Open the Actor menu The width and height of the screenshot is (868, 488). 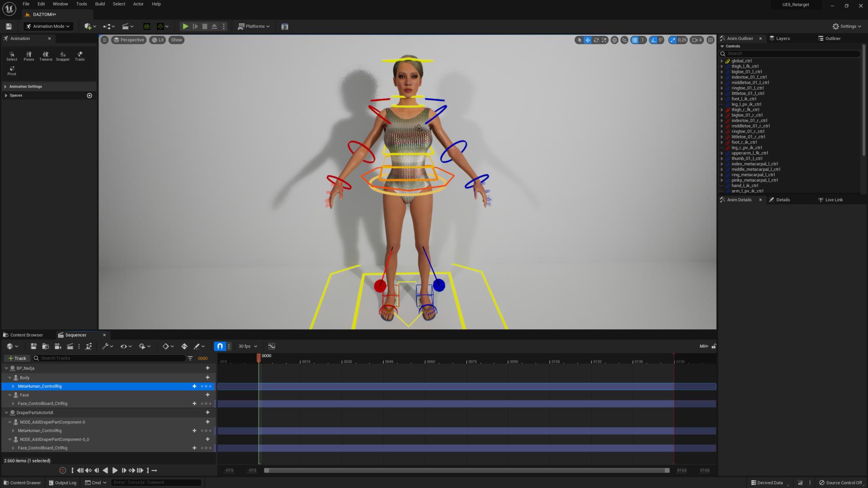point(138,4)
